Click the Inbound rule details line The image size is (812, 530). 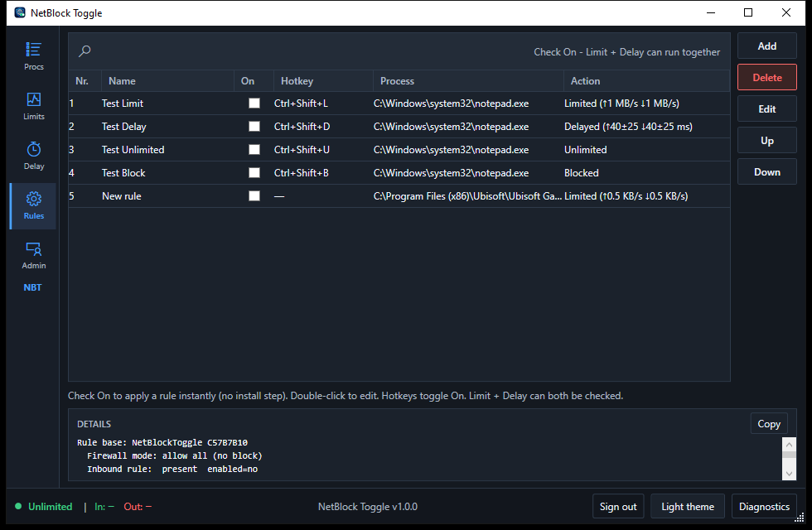coord(172,469)
